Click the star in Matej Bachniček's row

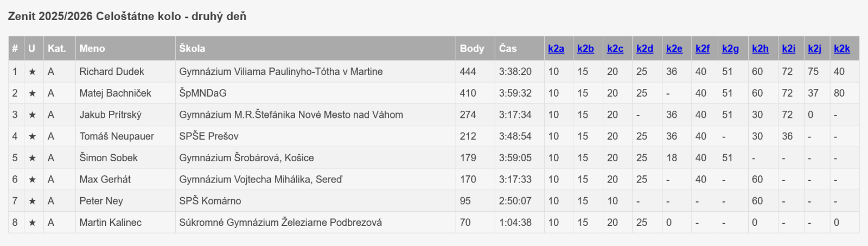point(32,93)
